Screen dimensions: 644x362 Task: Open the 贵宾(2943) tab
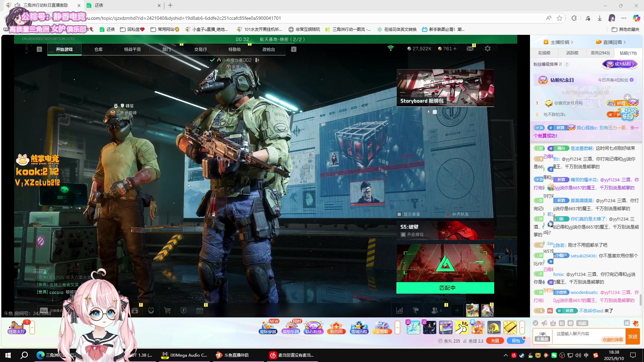(600, 53)
